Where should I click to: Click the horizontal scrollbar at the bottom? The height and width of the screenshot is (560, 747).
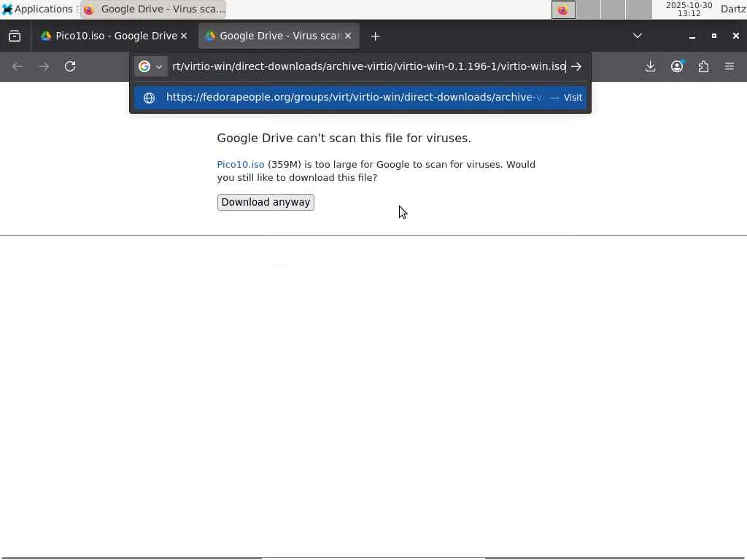click(373, 558)
